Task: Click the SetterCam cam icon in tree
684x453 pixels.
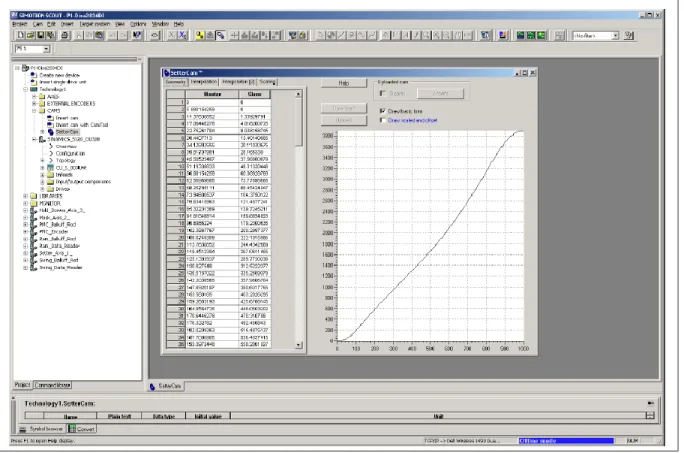Action: [51, 132]
